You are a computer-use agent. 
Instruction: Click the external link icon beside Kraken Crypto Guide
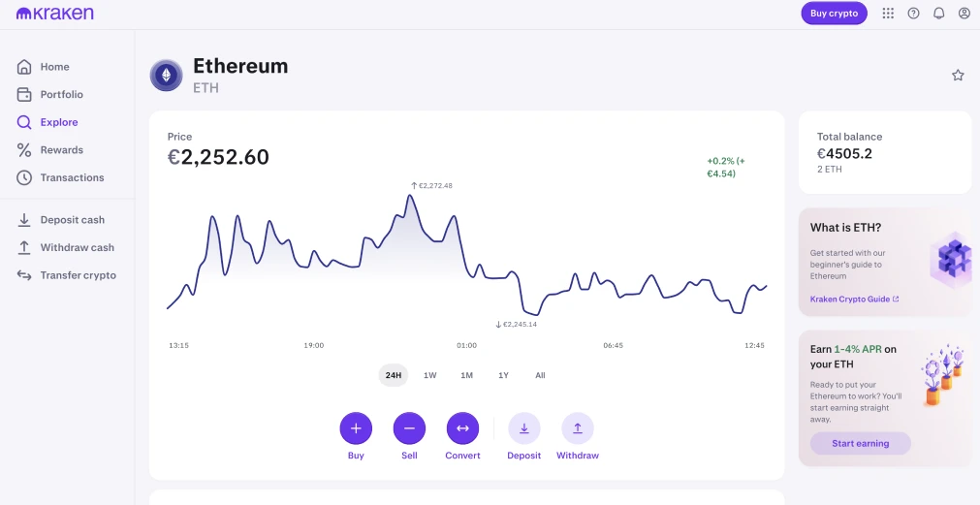(x=896, y=300)
